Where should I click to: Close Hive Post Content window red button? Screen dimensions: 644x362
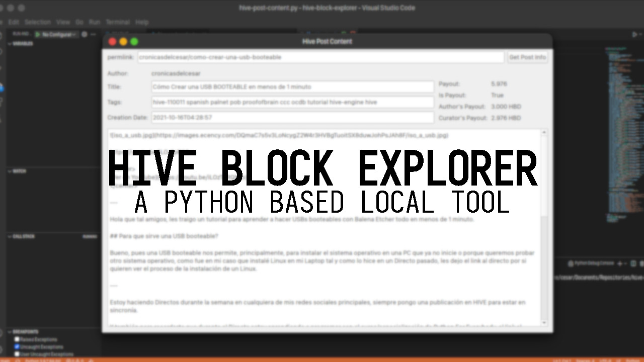tap(113, 42)
